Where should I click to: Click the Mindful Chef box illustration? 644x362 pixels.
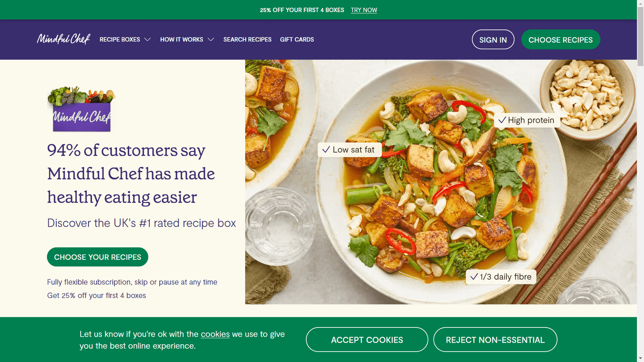pyautogui.click(x=81, y=109)
